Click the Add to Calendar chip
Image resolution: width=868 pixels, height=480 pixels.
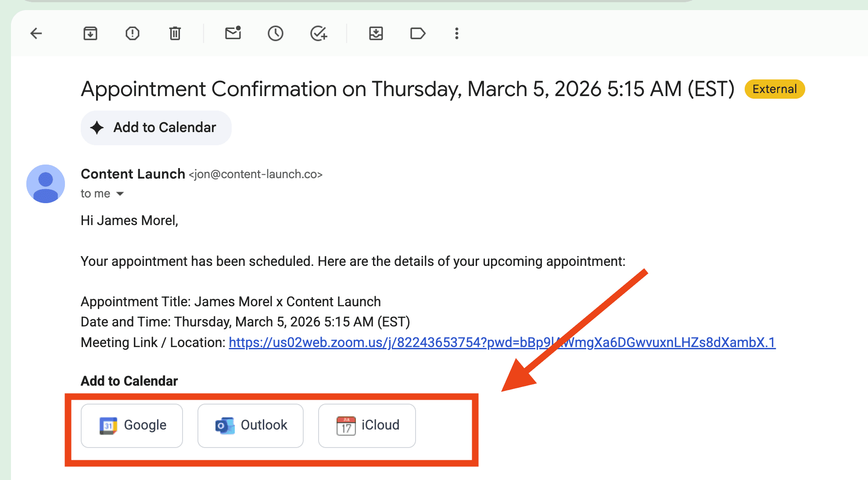click(x=156, y=128)
